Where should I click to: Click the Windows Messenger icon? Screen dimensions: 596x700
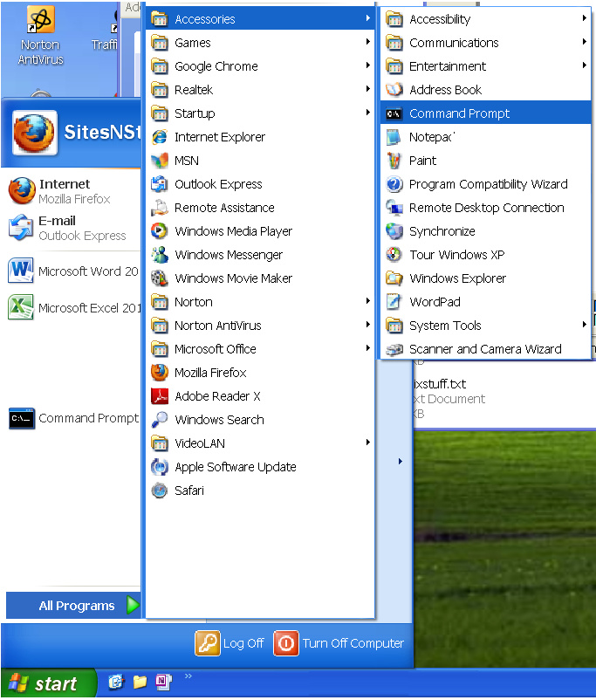(x=160, y=255)
